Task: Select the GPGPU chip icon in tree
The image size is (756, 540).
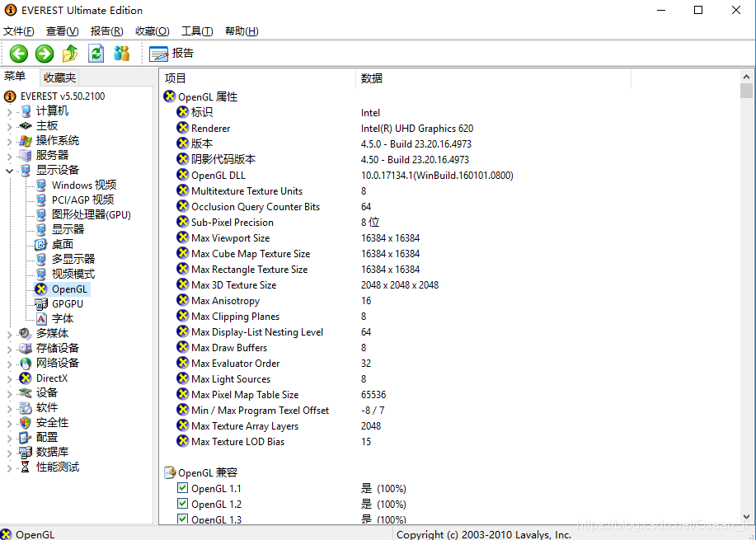Action: [41, 303]
